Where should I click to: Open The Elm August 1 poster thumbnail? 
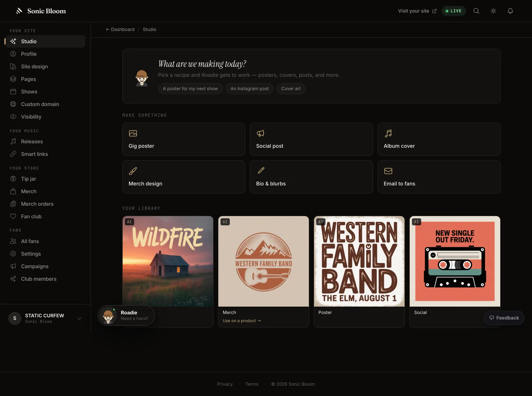[x=359, y=262]
